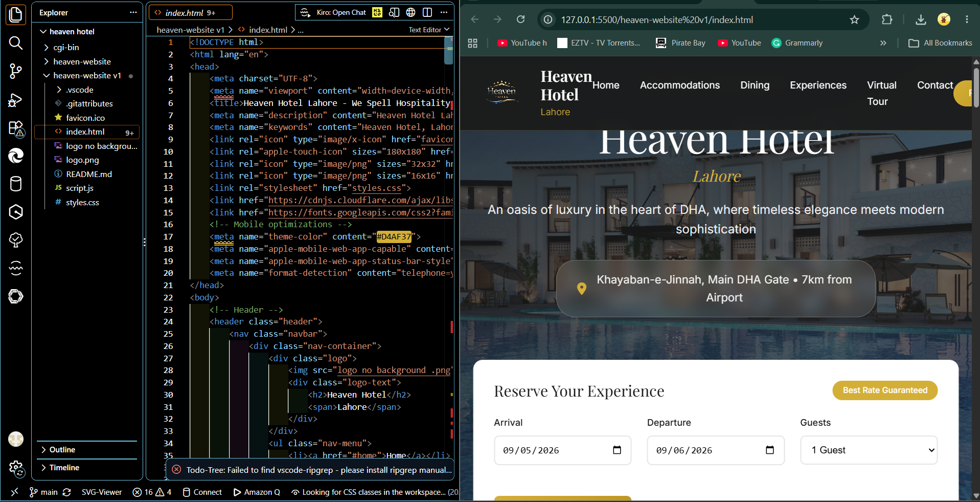Viewport: 980px width, 502px height.
Task: Open the Departure date calendar picker icon
Action: [770, 450]
